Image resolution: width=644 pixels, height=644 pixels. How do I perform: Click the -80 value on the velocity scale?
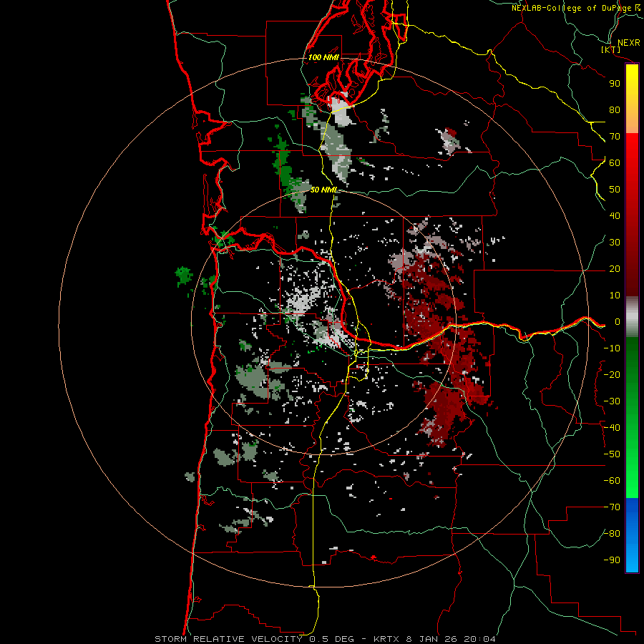[612, 534]
